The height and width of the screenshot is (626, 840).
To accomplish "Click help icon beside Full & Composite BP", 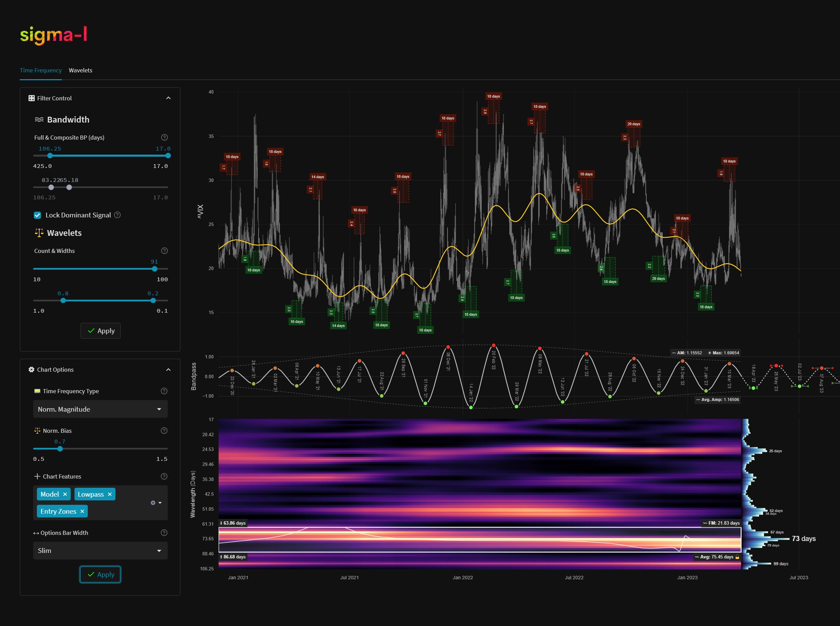I will [x=164, y=138].
